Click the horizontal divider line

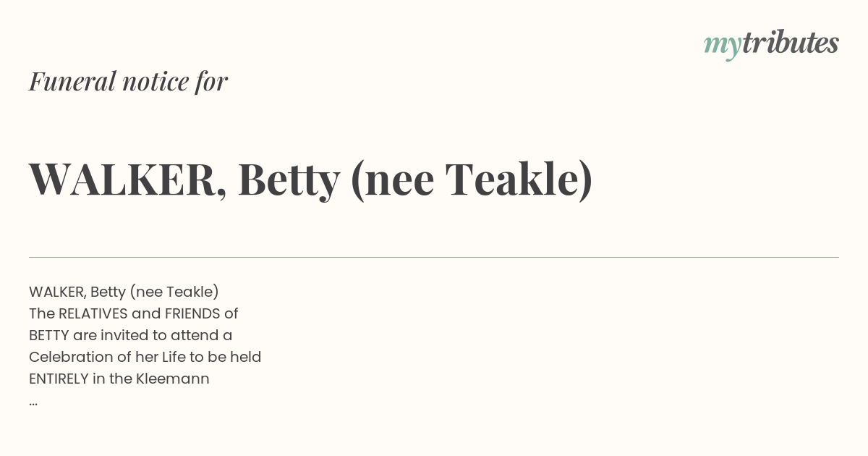(434, 257)
